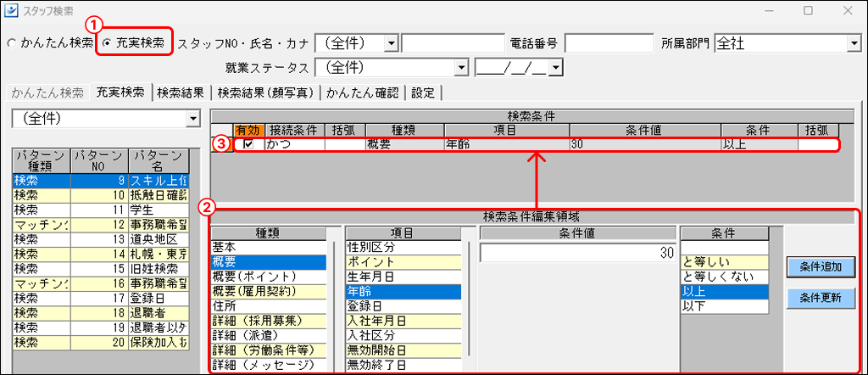This screenshot has width=868, height=375.
Task: Select pattern 14 札幌・東京 row
Action: pos(100,255)
